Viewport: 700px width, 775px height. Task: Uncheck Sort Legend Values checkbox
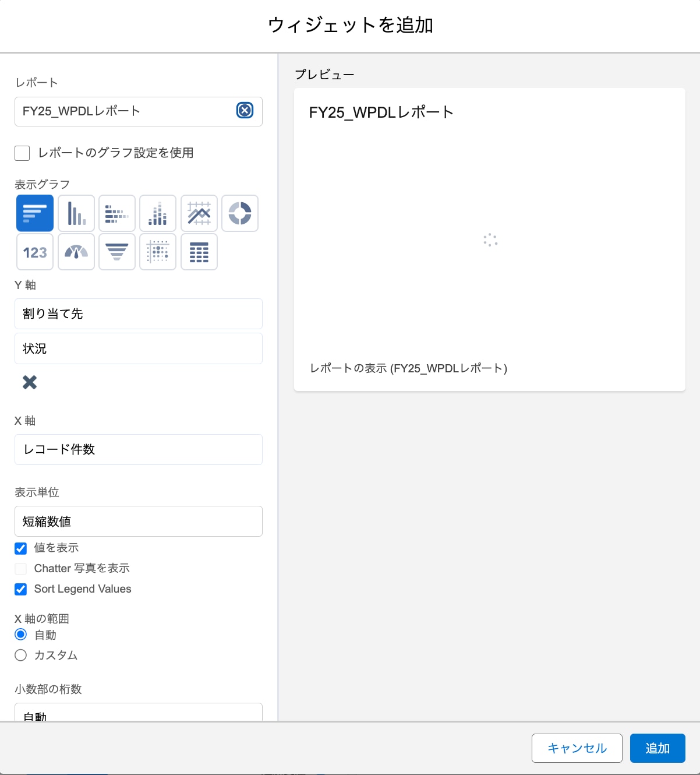point(21,589)
